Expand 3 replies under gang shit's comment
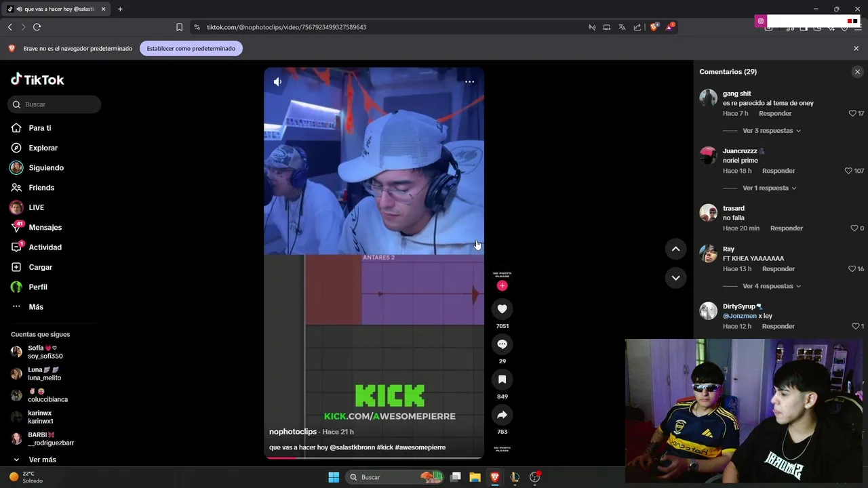 (772, 130)
